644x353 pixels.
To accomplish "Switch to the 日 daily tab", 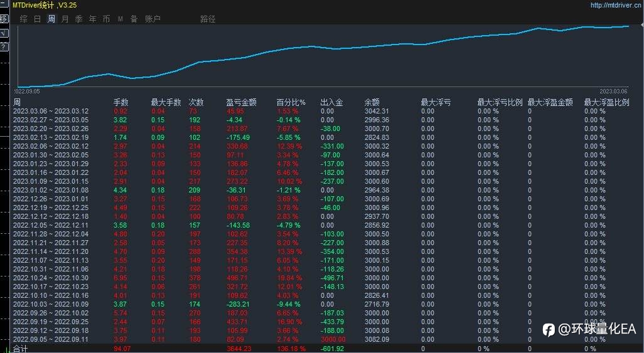I will [38, 19].
